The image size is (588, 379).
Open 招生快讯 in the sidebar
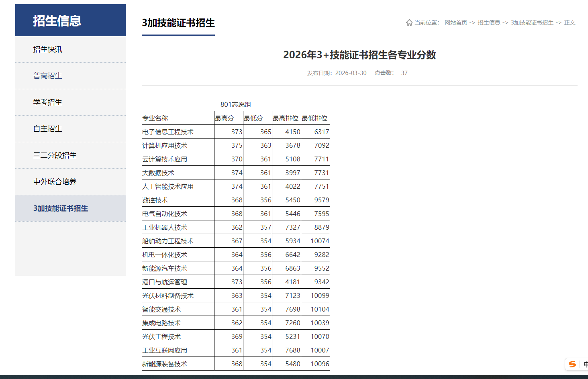47,49
